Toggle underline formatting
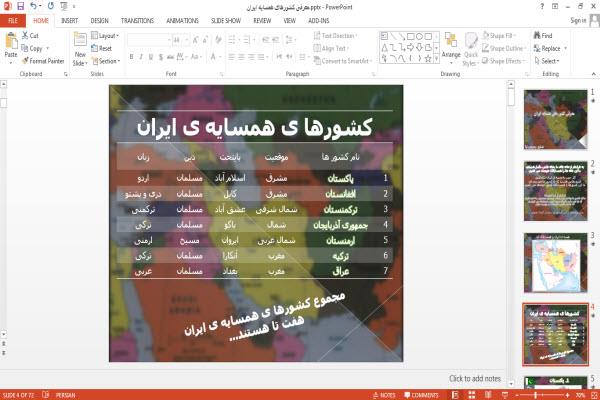Viewport: 600px width, 400px height. pos(151,57)
